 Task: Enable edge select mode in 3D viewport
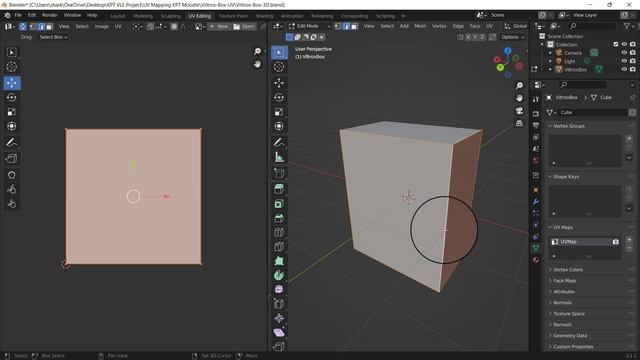346,26
